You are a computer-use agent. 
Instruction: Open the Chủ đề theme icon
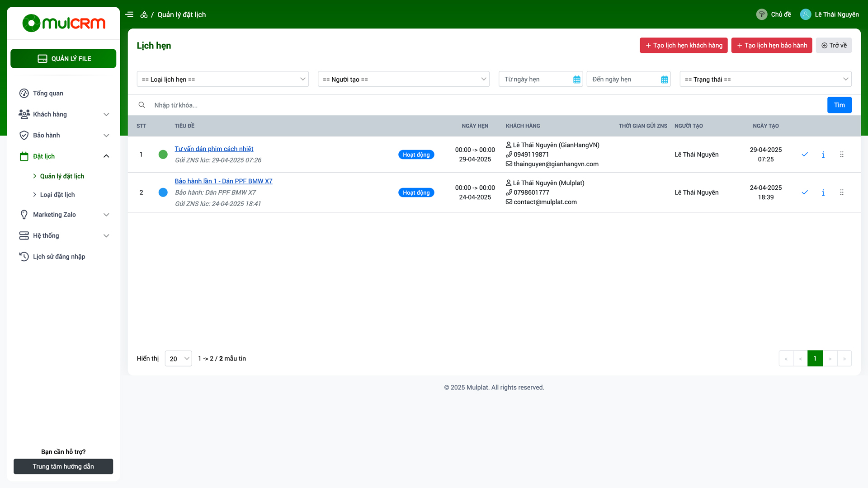pyautogui.click(x=761, y=14)
